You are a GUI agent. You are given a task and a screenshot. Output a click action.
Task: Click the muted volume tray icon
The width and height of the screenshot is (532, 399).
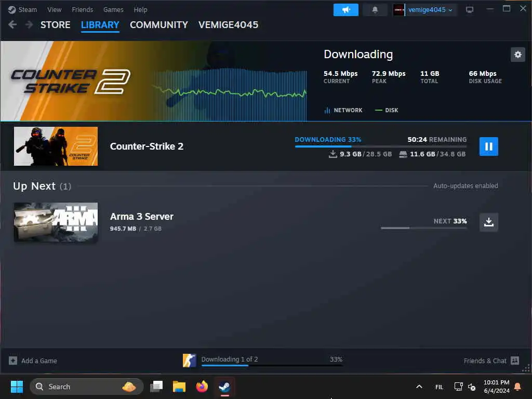472,387
